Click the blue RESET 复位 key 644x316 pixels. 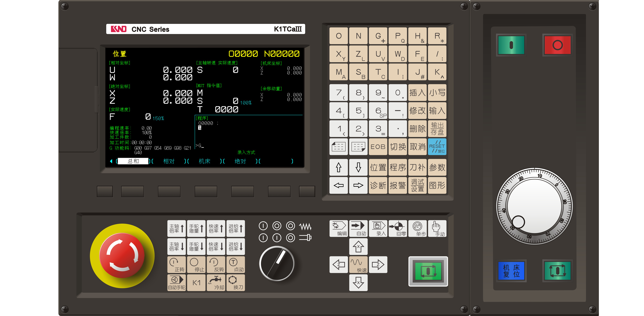pyautogui.click(x=437, y=147)
